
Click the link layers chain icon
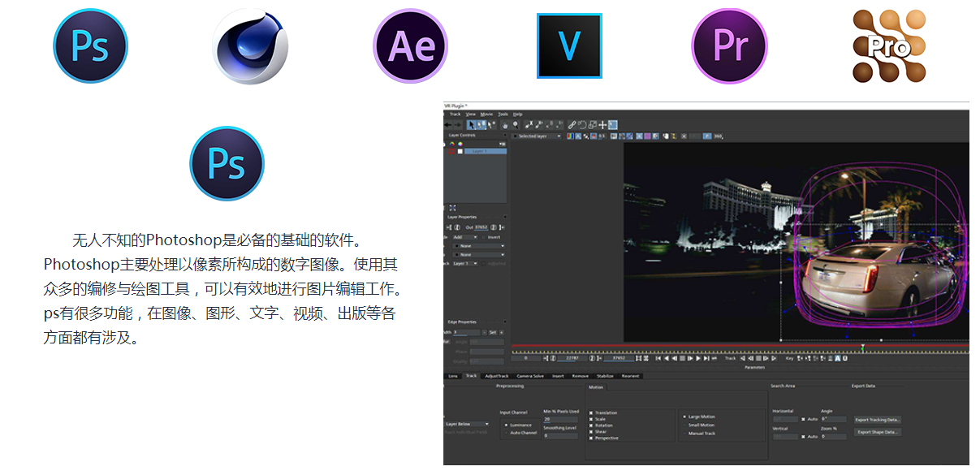(x=572, y=125)
